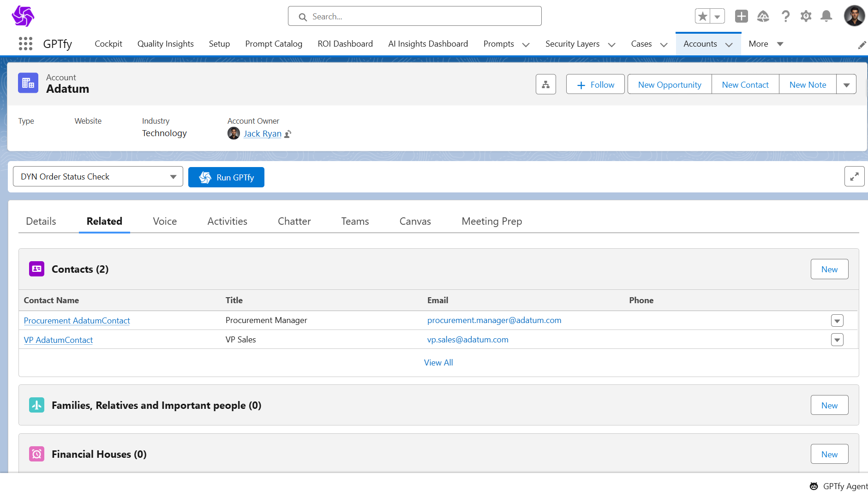Open Global Actions plus icon

point(742,16)
